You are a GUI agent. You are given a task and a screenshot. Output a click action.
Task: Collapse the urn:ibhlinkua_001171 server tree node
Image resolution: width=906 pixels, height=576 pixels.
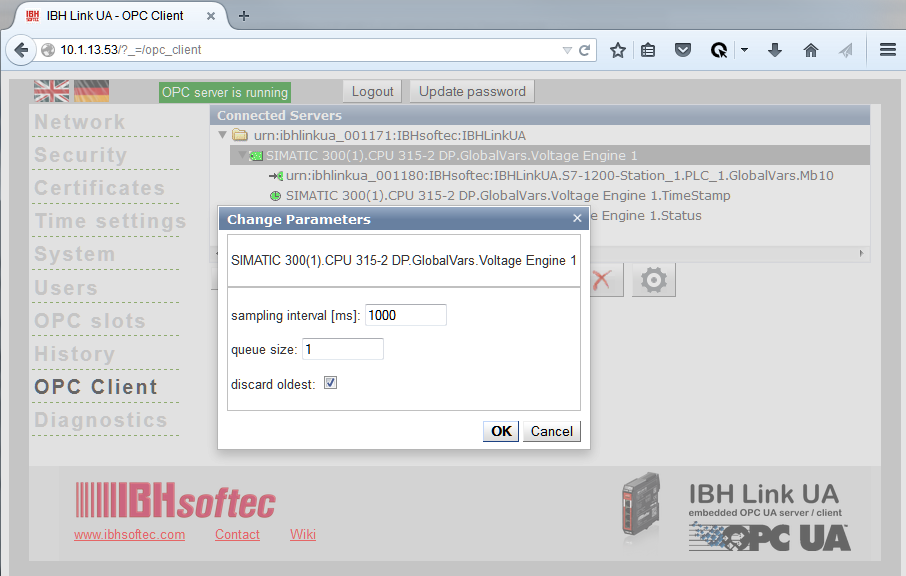coord(223,135)
